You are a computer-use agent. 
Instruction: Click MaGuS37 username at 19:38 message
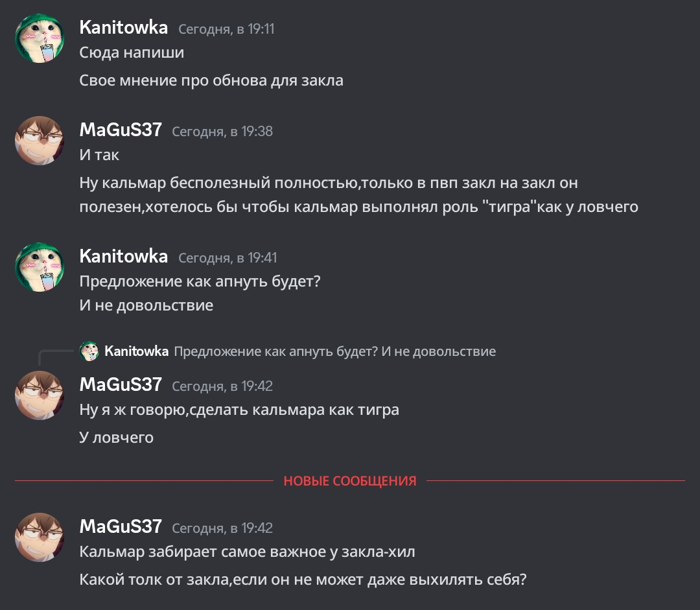click(x=121, y=130)
